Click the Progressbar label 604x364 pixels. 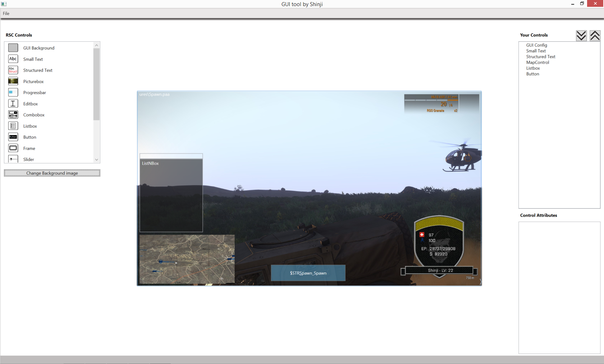coord(35,92)
